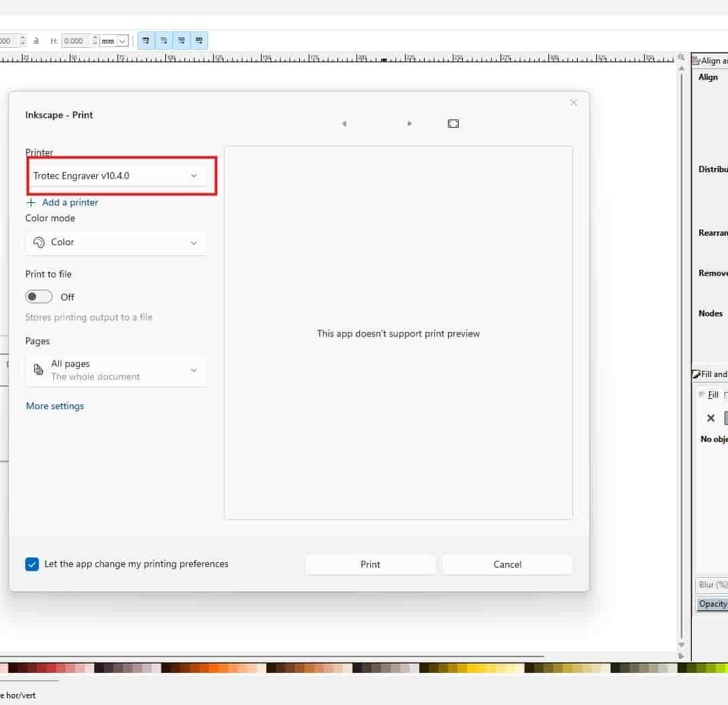Click the 'Stores printing output to a file' text
The width and height of the screenshot is (728, 705).
coord(89,317)
